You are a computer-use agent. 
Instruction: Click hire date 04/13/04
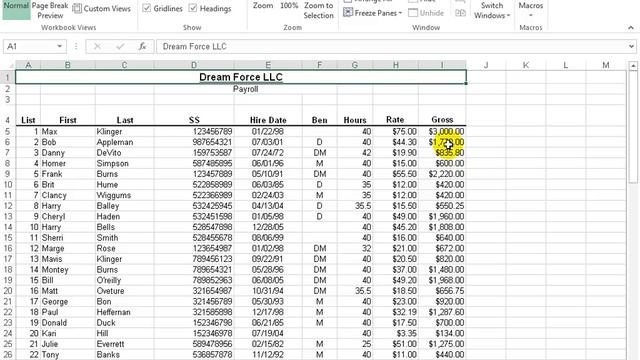(x=268, y=206)
